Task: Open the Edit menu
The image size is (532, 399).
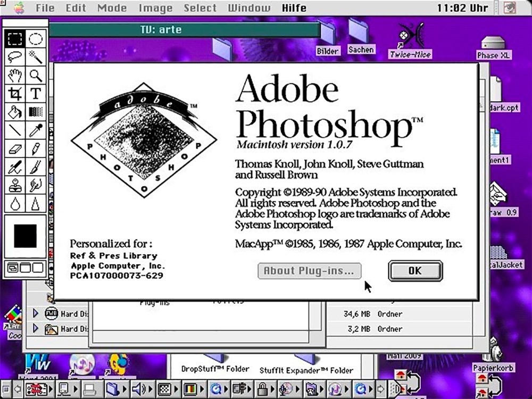Action: click(76, 7)
